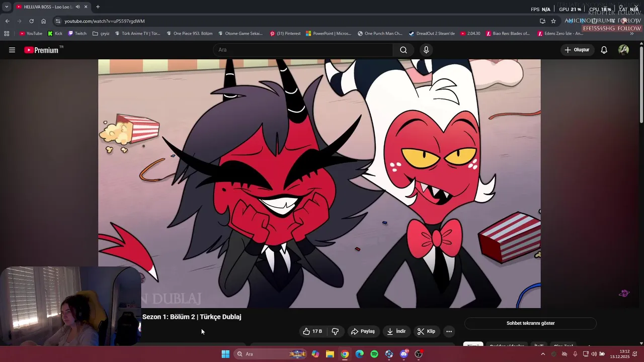Screen dimensions: 644x362
Task: Open One Piece 953. Bölüm bookmark
Action: [189, 34]
